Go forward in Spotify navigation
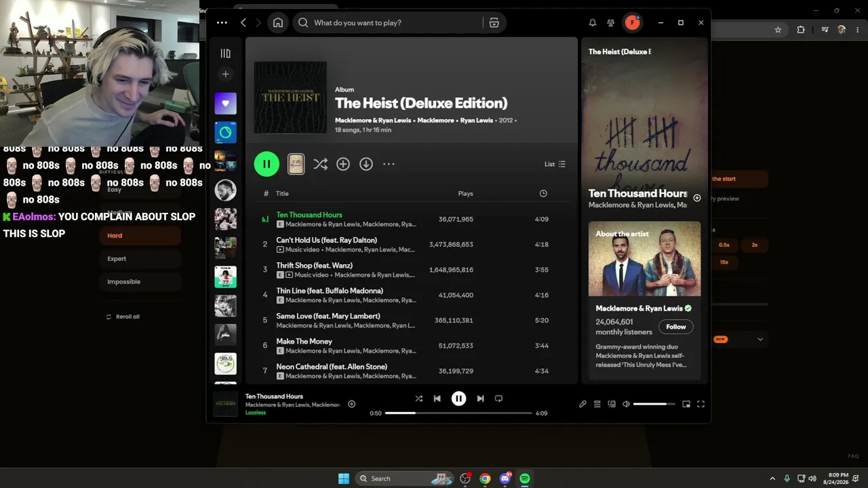The image size is (868, 488). coord(258,22)
